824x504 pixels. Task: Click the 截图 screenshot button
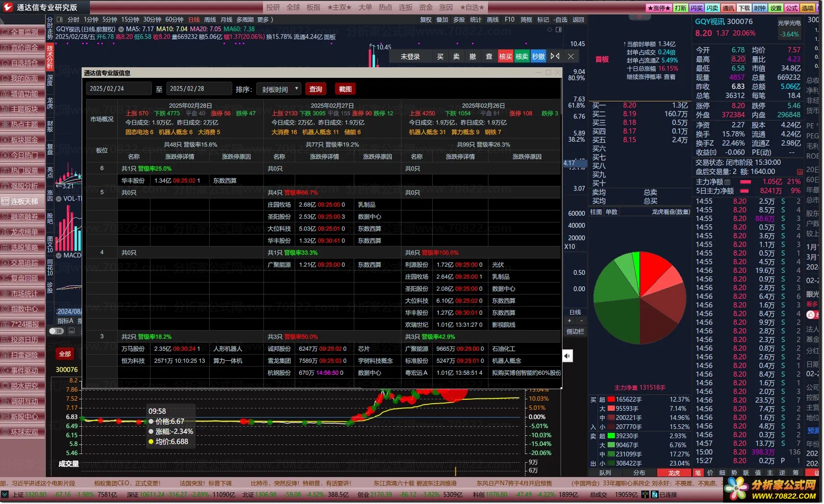pos(345,89)
